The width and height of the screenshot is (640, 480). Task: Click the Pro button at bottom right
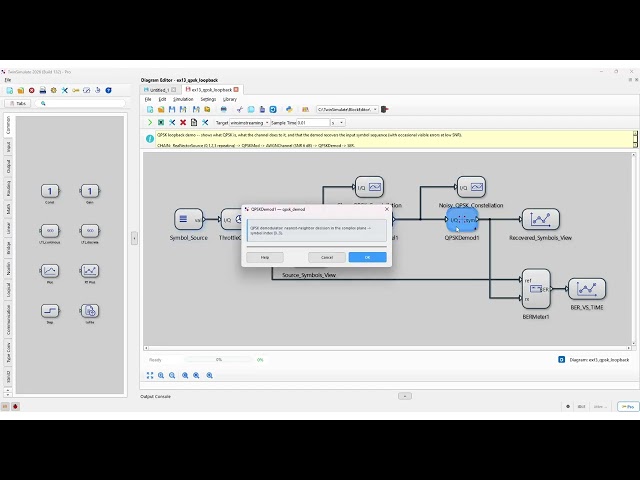pyautogui.click(x=628, y=407)
